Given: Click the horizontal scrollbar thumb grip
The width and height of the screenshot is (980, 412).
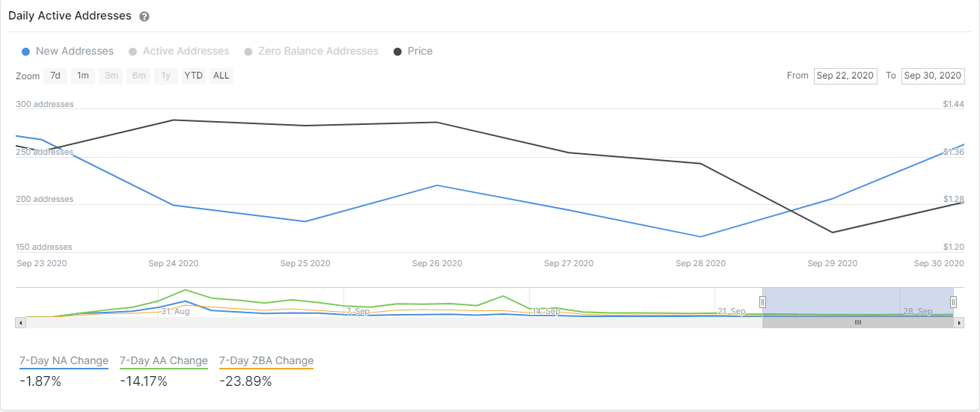Looking at the screenshot, I should pos(858,322).
